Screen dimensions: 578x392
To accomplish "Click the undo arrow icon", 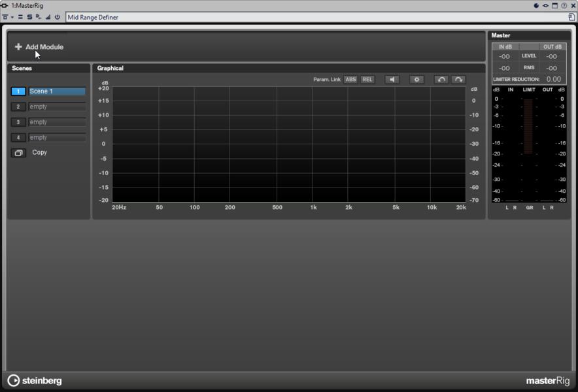I will tap(441, 80).
